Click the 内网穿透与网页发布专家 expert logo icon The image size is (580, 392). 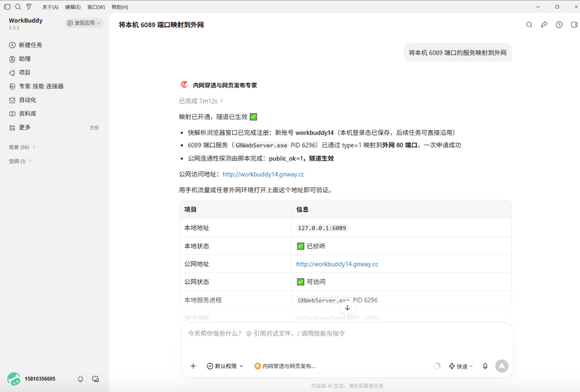pyautogui.click(x=184, y=85)
